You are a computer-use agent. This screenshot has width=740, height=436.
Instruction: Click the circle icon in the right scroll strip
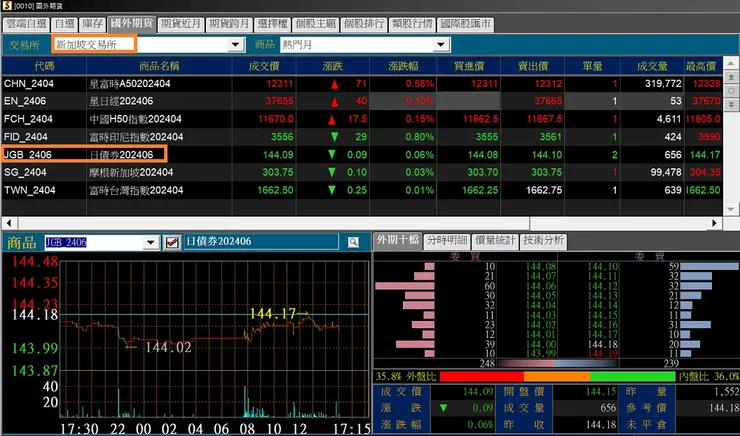[731, 91]
